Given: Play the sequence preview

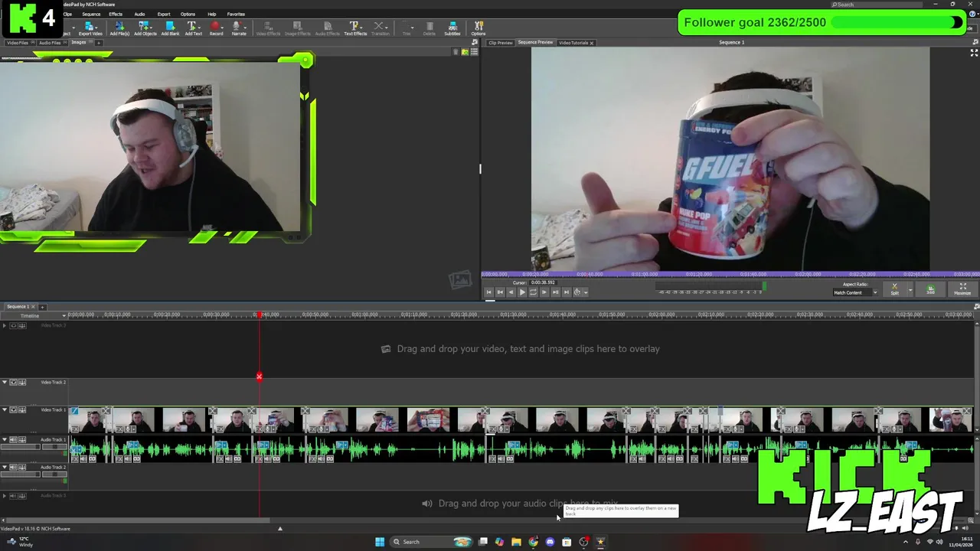Looking at the screenshot, I should click(x=522, y=292).
